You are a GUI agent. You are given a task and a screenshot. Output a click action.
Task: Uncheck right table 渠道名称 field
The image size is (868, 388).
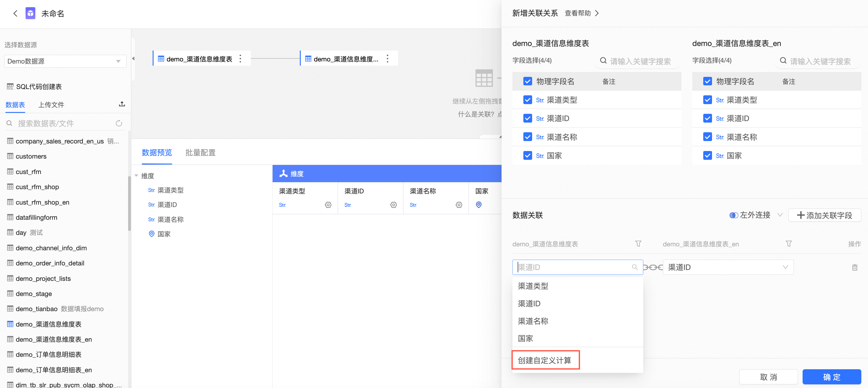pos(707,137)
